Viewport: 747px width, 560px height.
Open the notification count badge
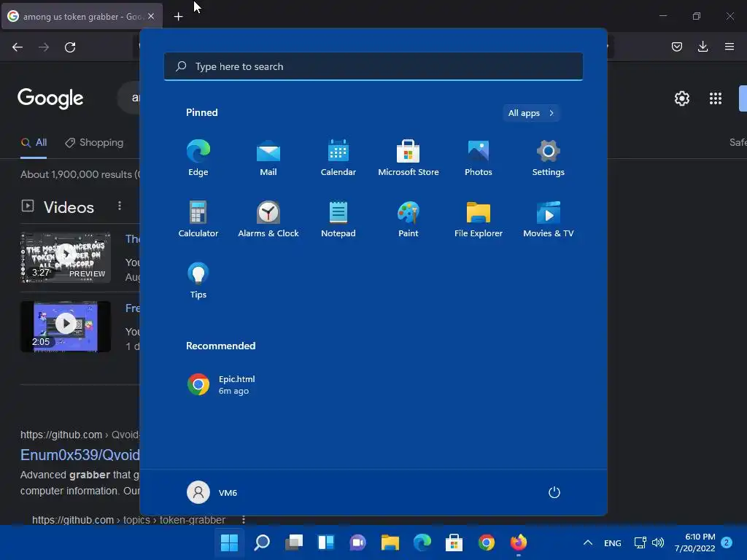point(727,542)
